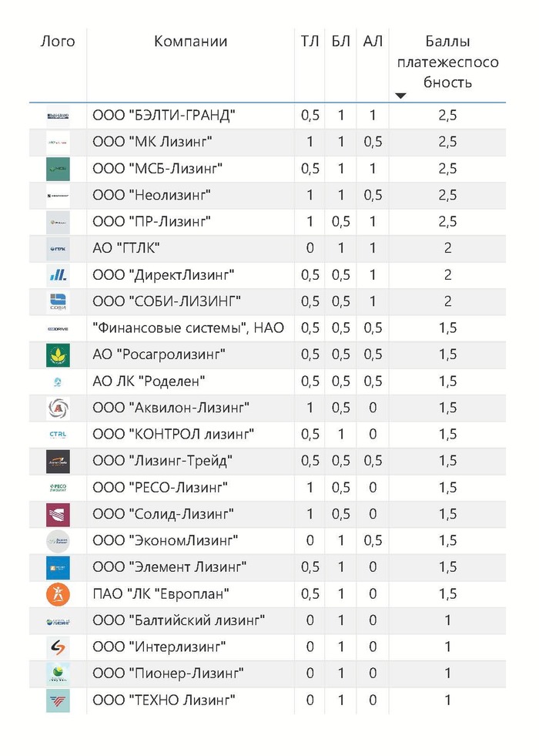
Task: Sort by the Компании column header
Action: [191, 42]
